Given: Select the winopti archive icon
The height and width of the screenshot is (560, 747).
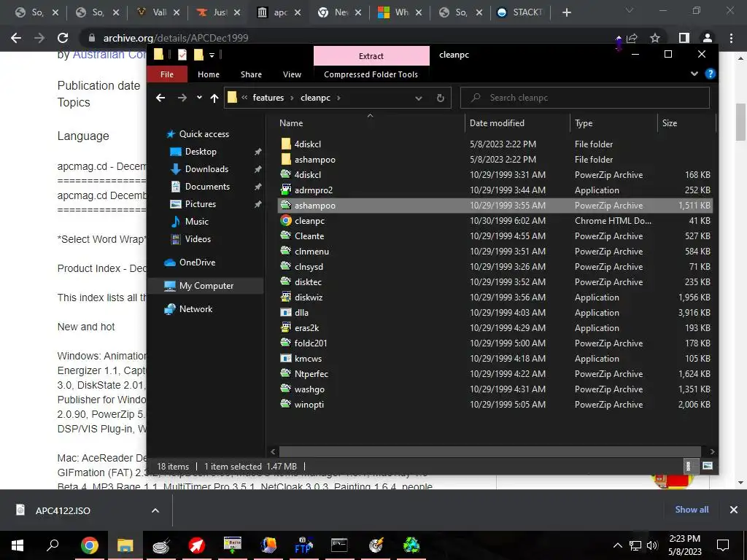Looking at the screenshot, I should pyautogui.click(x=286, y=404).
